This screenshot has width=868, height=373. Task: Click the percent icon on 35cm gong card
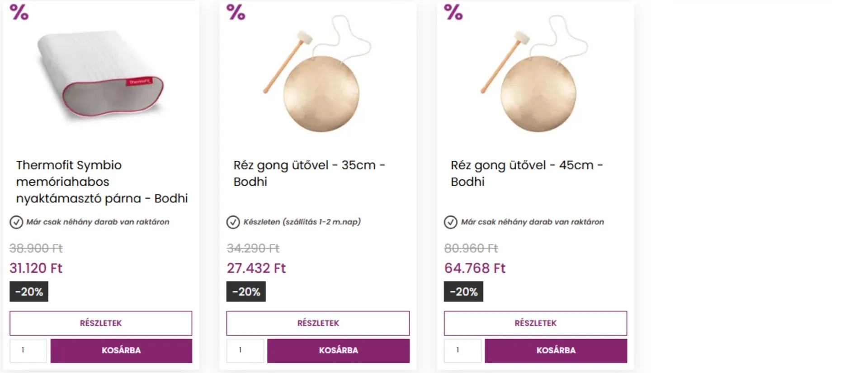pos(236,12)
